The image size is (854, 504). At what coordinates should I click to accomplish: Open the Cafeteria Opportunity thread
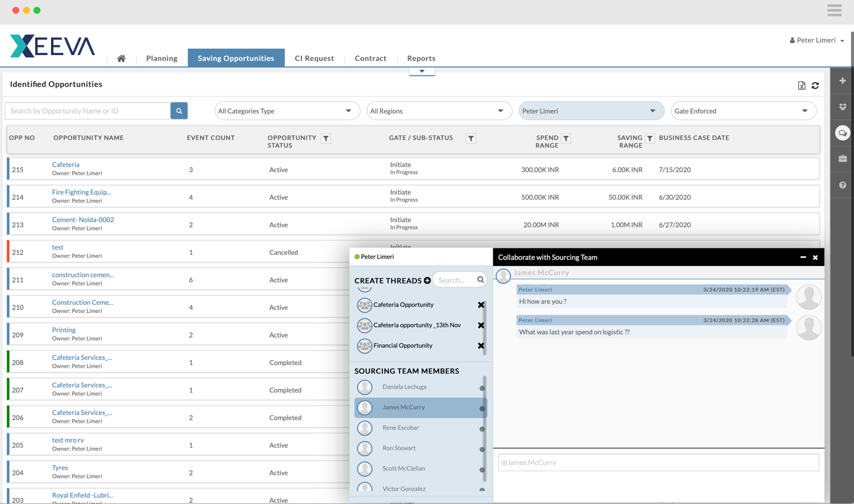(x=404, y=305)
